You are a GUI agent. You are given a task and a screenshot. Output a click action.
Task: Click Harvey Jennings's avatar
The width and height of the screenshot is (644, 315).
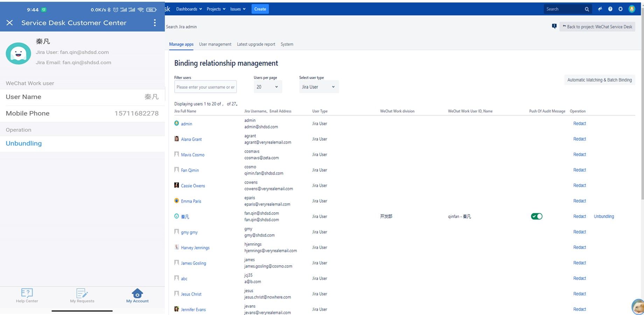tap(176, 247)
